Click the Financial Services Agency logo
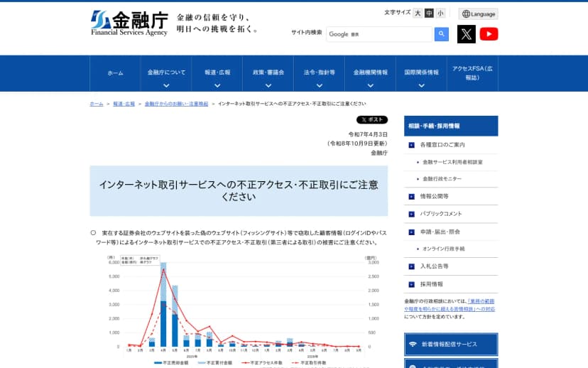The height and width of the screenshot is (368, 588). 129,23
